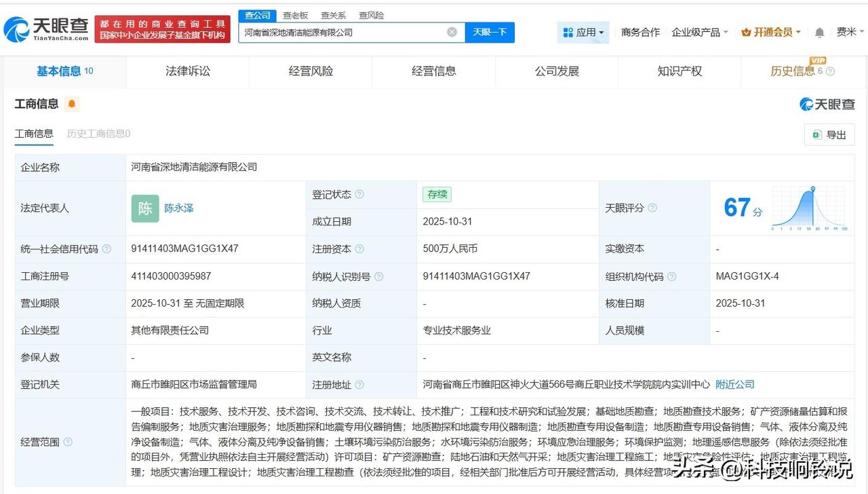Switch to the 法律诉讼 tab
This screenshot has height=494, width=868.
(x=187, y=71)
